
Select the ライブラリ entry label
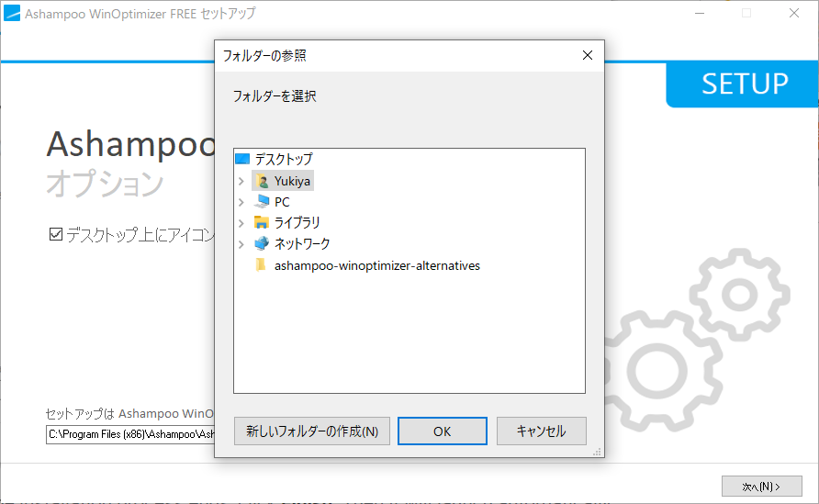pos(297,222)
